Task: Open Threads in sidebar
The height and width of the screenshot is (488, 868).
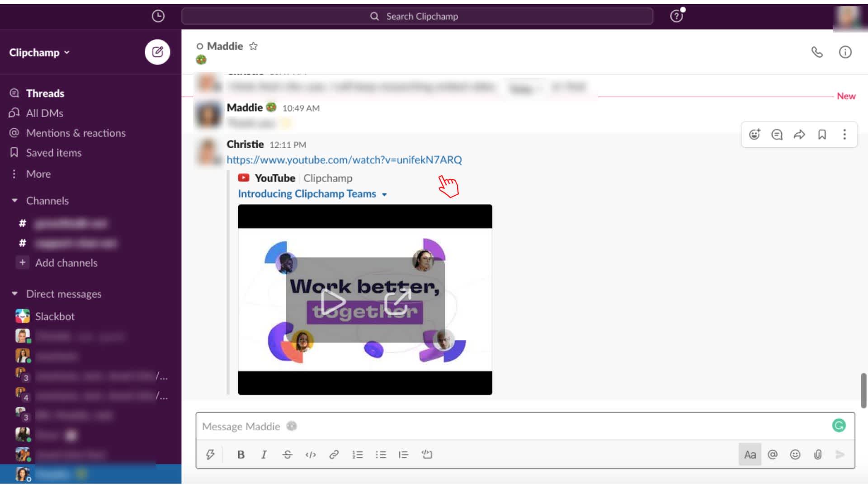Action: pos(45,93)
